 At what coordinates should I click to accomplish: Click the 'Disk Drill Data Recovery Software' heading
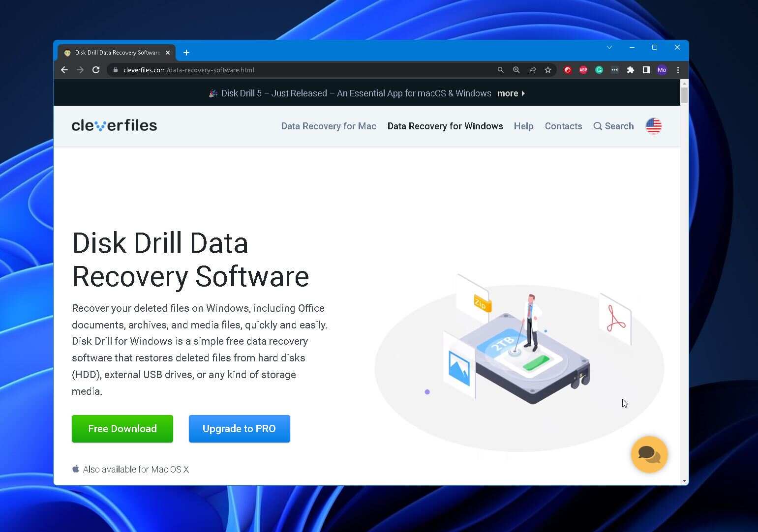190,260
